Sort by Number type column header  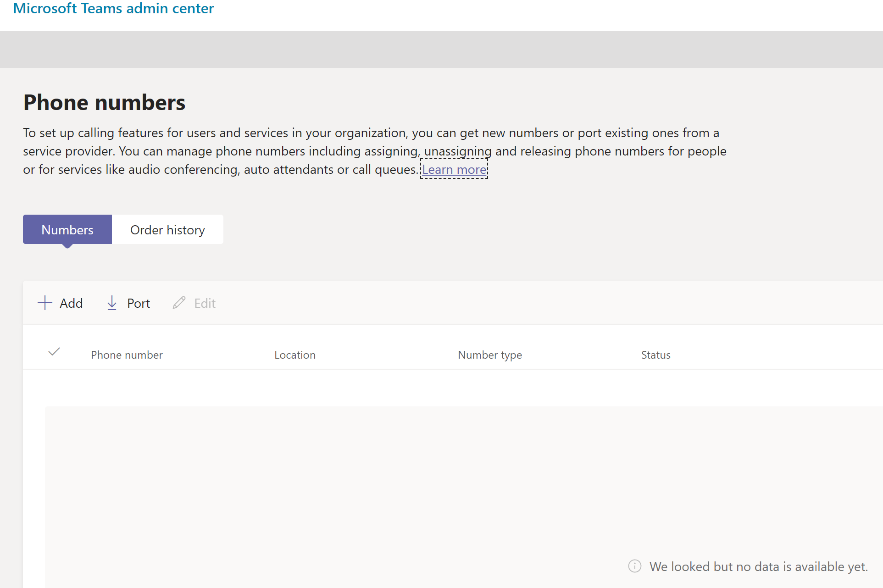click(490, 355)
